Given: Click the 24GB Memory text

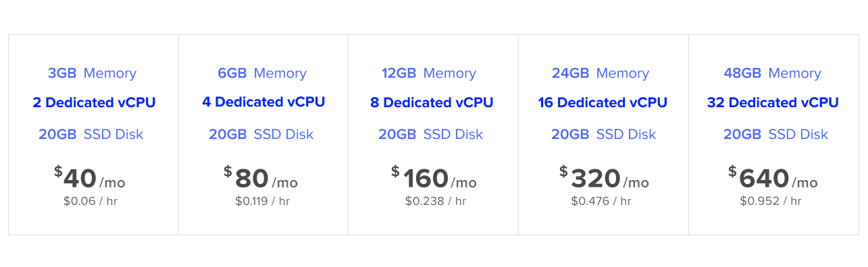Looking at the screenshot, I should [x=601, y=73].
